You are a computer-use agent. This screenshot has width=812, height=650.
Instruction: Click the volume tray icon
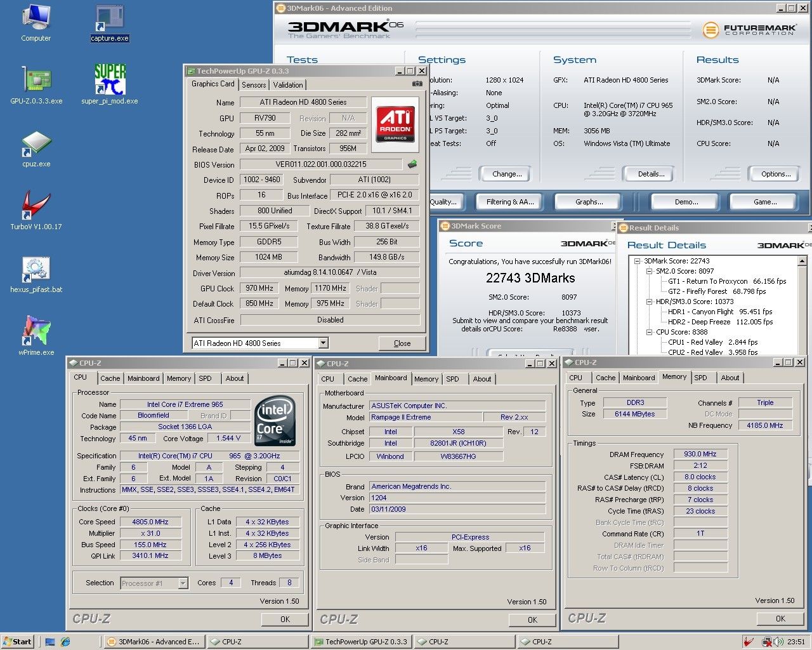point(778,642)
